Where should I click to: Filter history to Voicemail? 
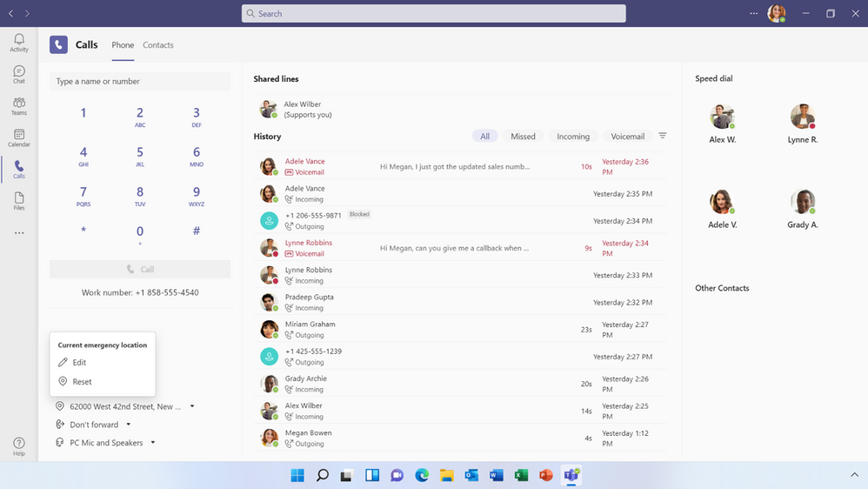pos(627,137)
